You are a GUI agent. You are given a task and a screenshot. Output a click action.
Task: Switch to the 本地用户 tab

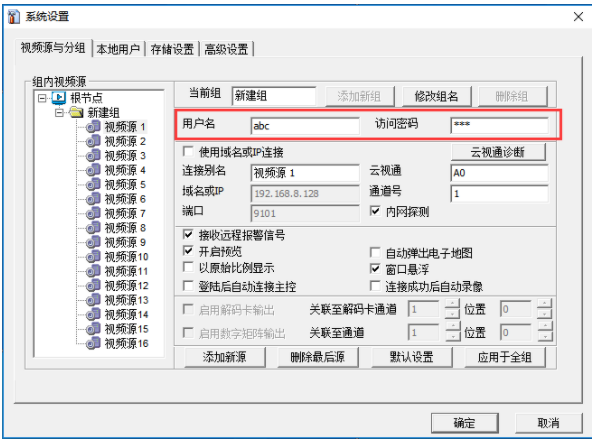tap(118, 49)
